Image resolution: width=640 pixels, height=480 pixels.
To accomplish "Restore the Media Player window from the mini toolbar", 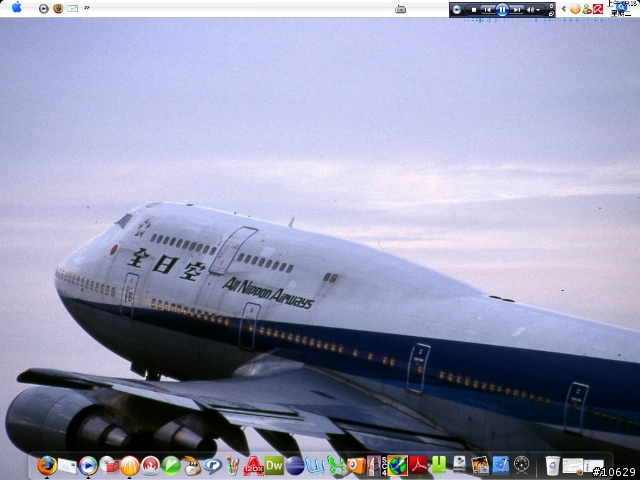I will coord(551,13).
